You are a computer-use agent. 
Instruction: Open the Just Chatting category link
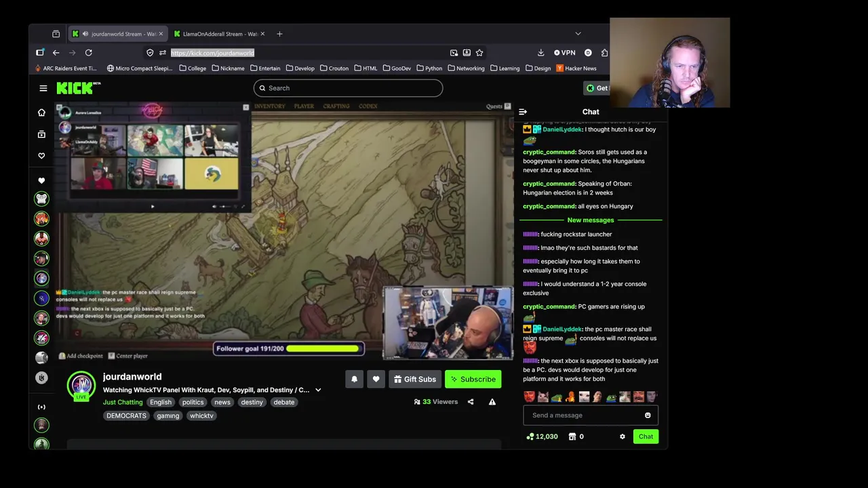123,403
